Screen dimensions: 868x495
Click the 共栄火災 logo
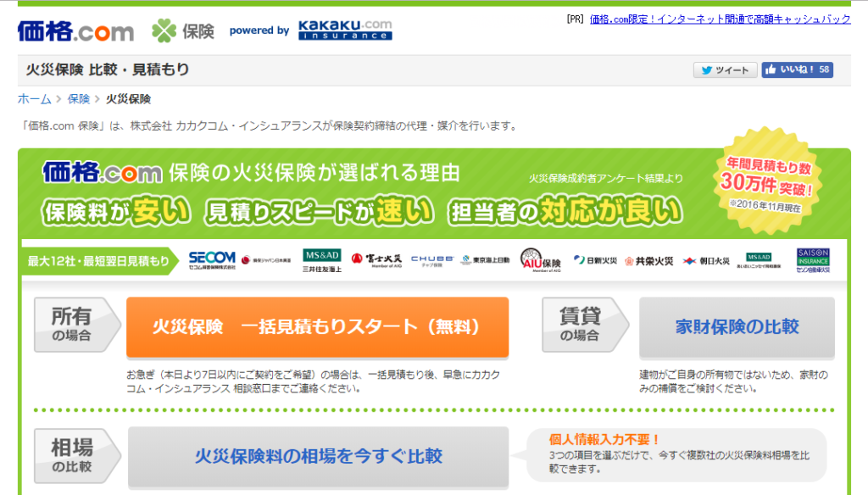click(648, 261)
